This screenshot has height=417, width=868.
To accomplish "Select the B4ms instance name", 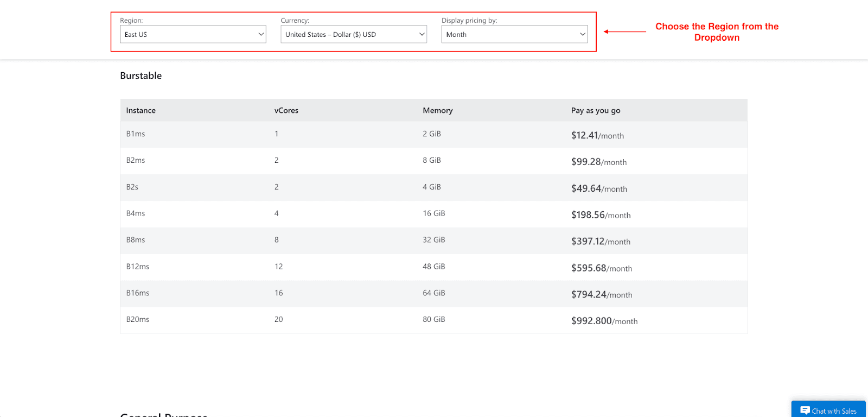I will 136,213.
